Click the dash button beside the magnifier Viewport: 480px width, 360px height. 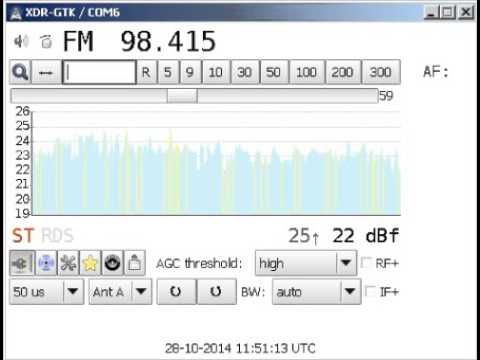[x=46, y=72]
